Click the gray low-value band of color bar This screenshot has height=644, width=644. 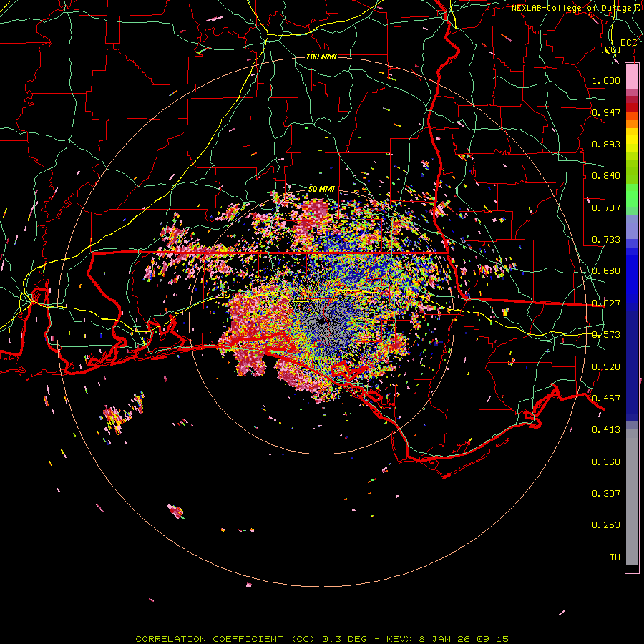(632, 497)
